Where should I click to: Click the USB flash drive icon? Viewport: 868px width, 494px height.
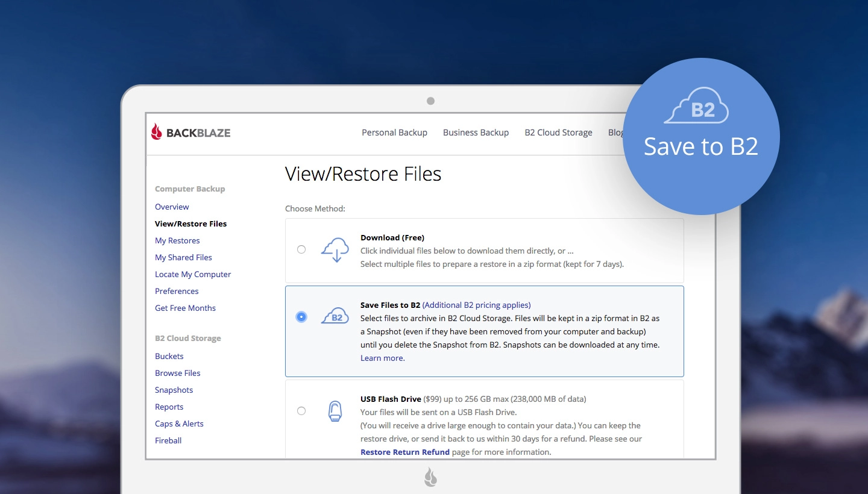[x=335, y=411]
